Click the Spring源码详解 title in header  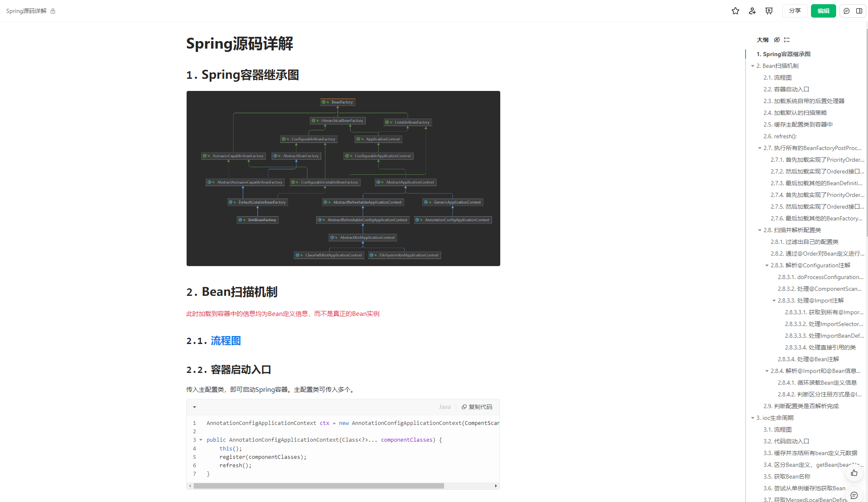[26, 11]
